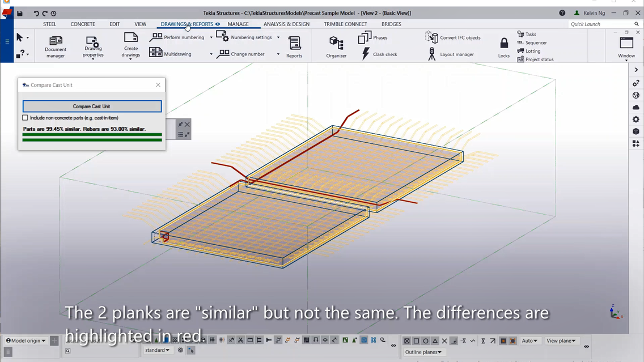Open Phases manager
The image size is (644, 362).
point(372,37)
